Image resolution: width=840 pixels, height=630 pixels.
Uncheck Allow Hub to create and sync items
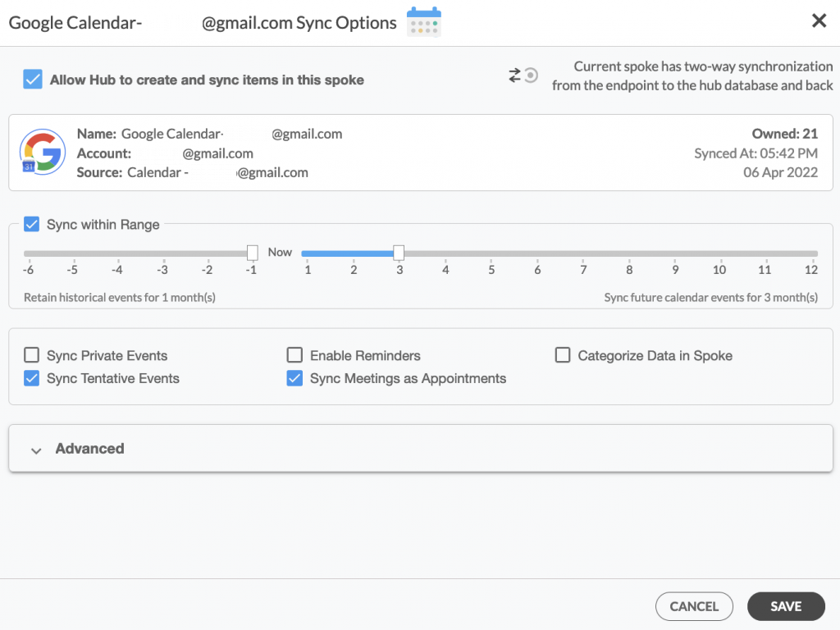point(33,80)
